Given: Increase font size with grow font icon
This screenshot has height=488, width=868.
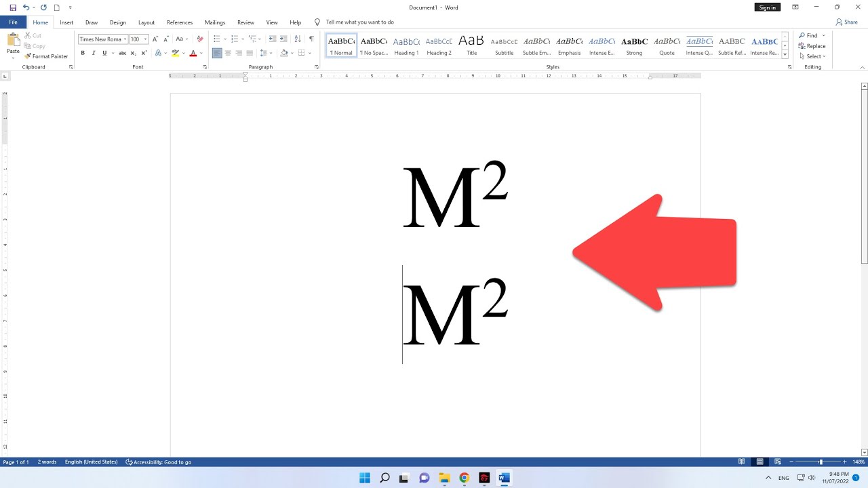Looking at the screenshot, I should 155,39.
